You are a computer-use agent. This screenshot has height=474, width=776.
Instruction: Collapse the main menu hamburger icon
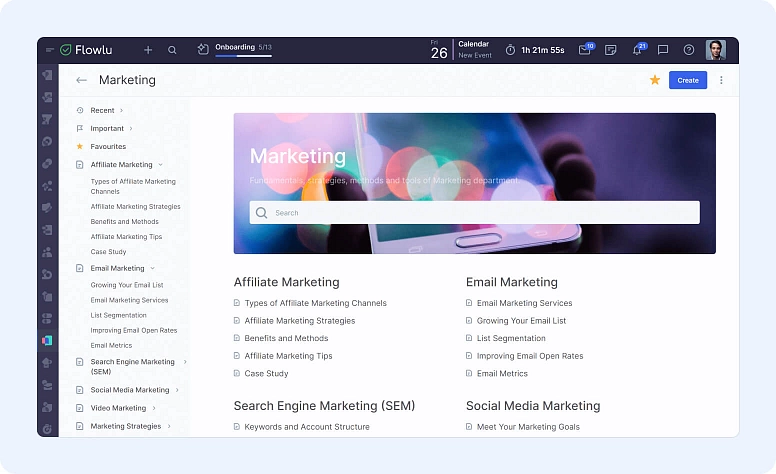point(49,49)
